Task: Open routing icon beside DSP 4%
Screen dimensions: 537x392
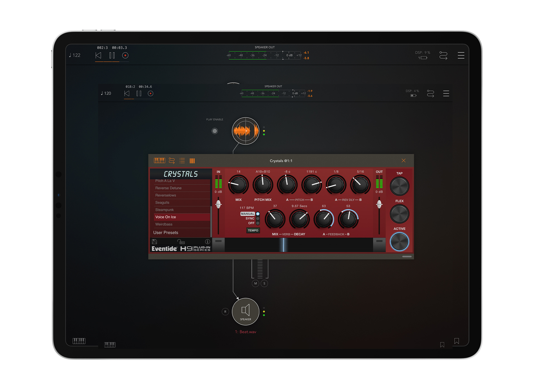Action: click(430, 94)
